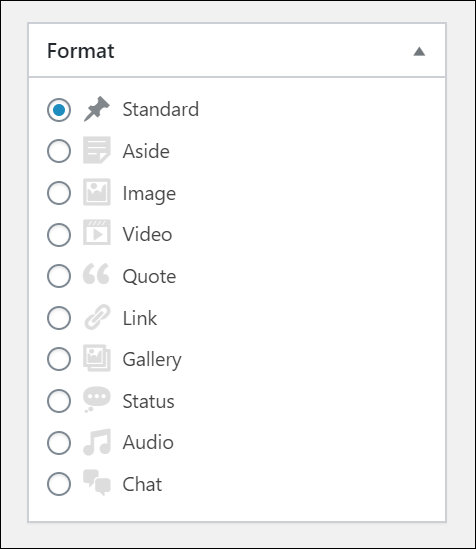The height and width of the screenshot is (549, 476).
Task: Click the Gallery stacked images icon
Action: tap(97, 358)
